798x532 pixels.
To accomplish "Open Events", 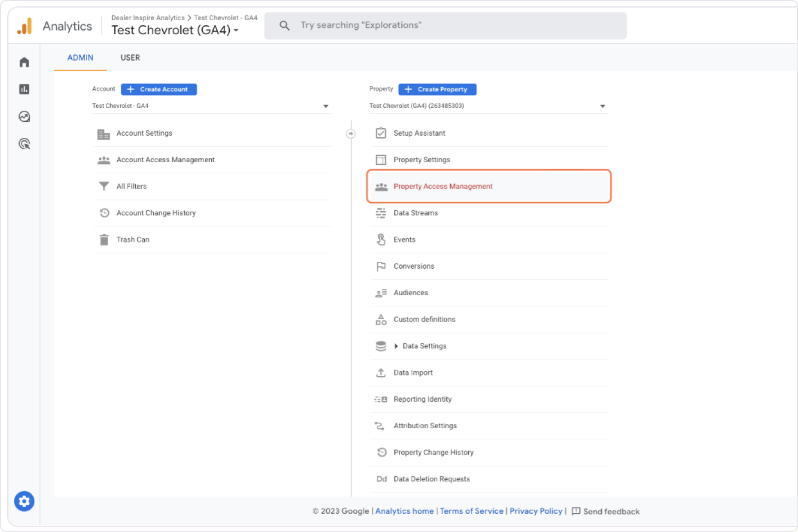I will (x=489, y=240).
